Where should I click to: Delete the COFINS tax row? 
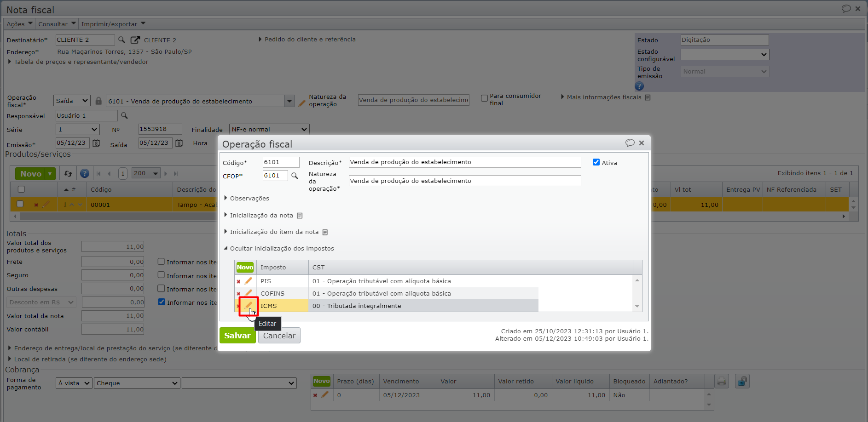click(x=238, y=294)
